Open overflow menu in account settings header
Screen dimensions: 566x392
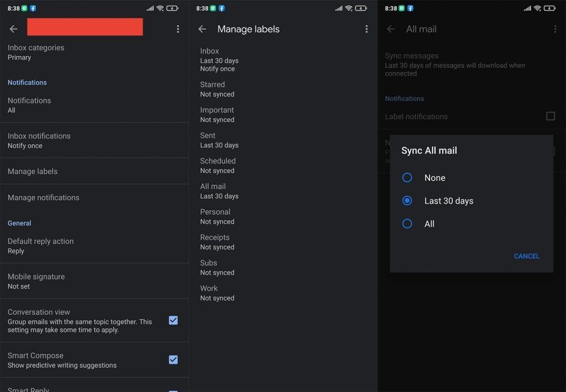(177, 29)
